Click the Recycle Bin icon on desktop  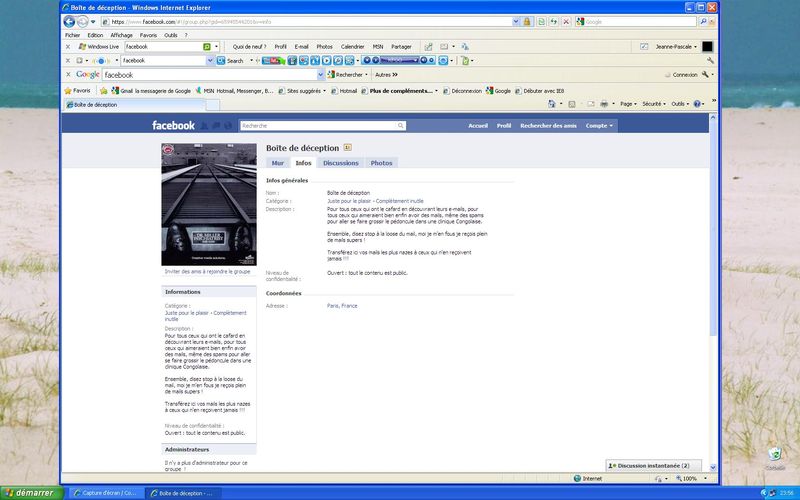point(774,455)
